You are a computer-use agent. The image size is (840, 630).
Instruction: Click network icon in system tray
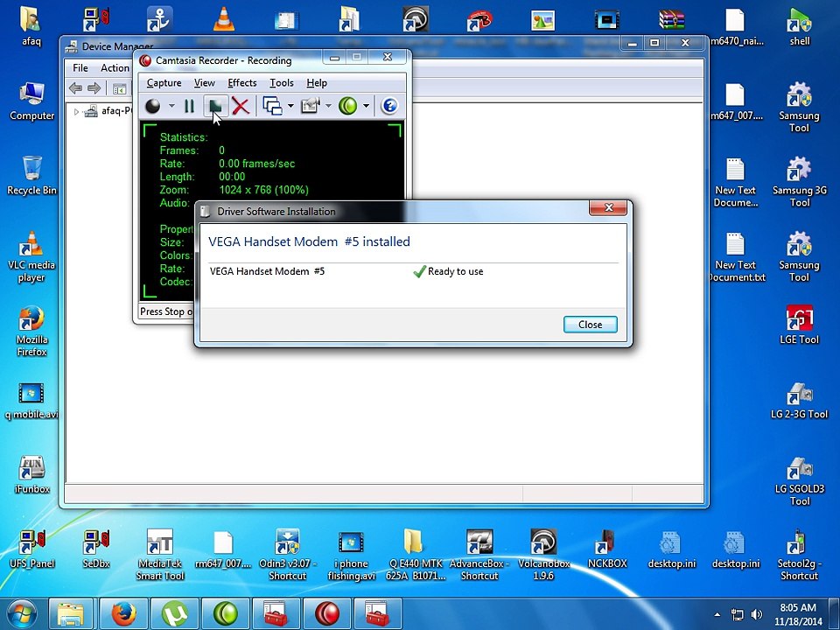(x=737, y=614)
